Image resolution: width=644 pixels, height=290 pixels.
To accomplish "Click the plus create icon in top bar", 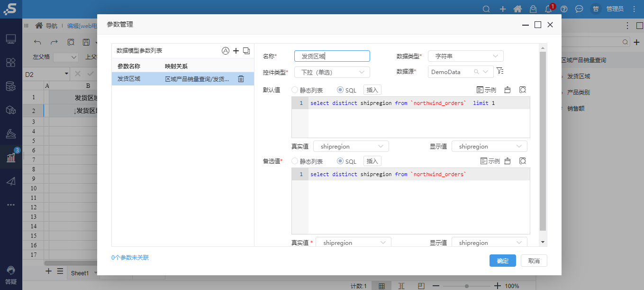I will (503, 9).
